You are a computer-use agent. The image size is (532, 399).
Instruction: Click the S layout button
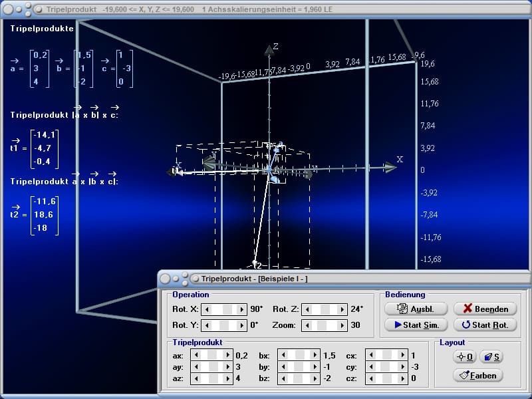[491, 356]
